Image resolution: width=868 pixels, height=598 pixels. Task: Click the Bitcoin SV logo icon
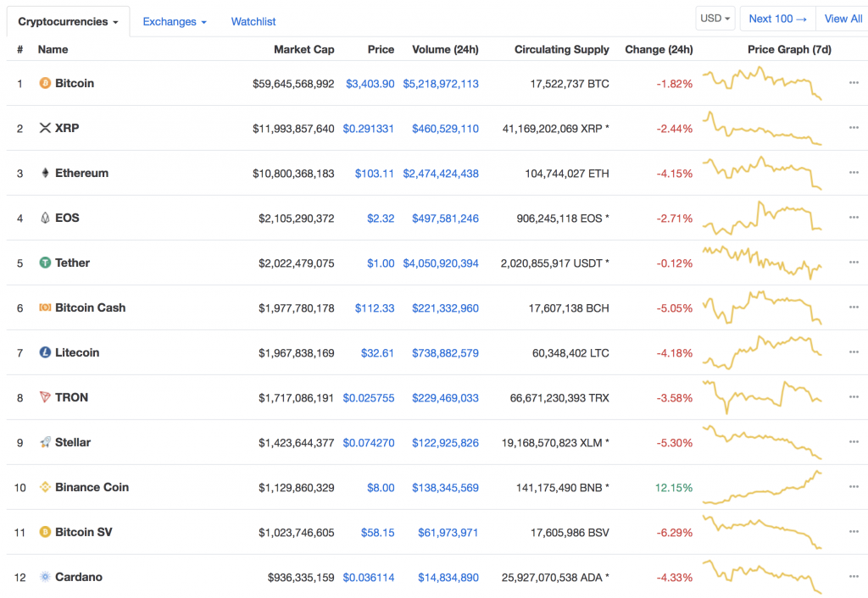coord(45,532)
